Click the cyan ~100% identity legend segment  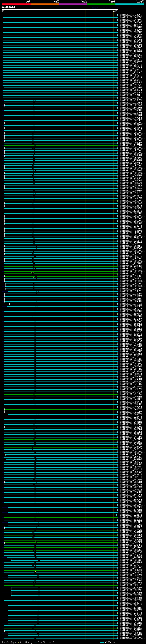coord(130,4)
